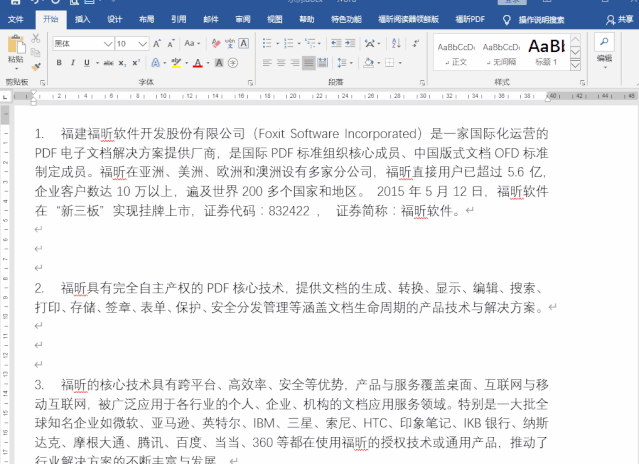This screenshot has width=639, height=464.
Task: Apply red font color (A with red bar)
Action: click(198, 63)
